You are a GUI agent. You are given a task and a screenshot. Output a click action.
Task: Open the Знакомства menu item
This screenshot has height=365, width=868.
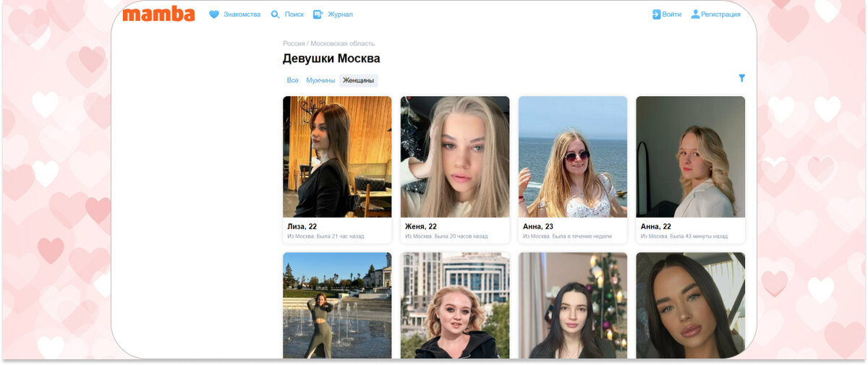tap(242, 14)
